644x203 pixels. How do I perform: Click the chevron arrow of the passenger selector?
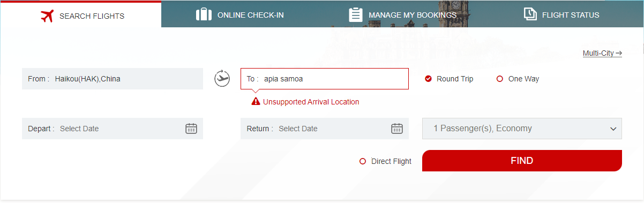[613, 129]
